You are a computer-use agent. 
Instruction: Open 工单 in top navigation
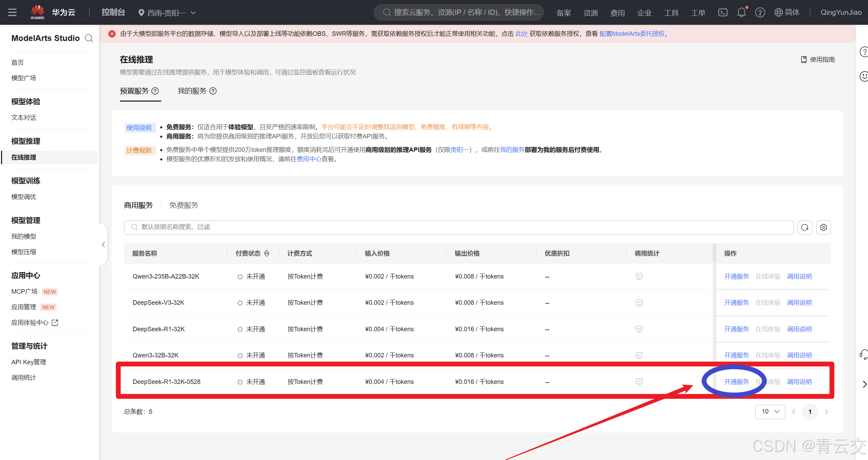point(698,13)
